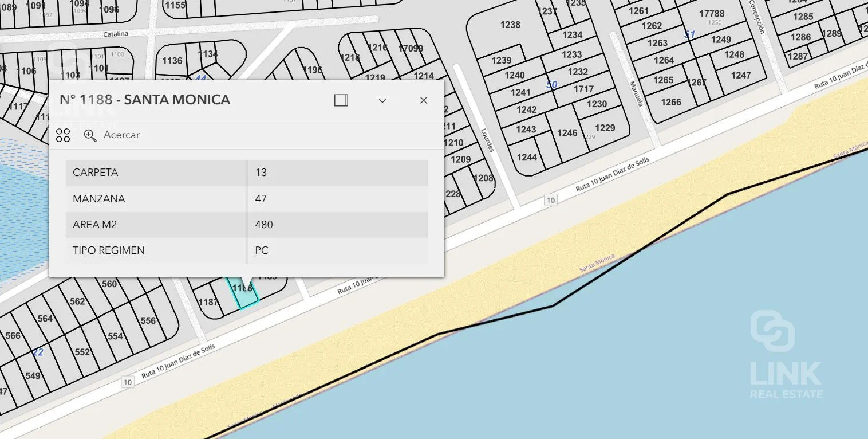Select parcel 1187 on the map

point(208,302)
